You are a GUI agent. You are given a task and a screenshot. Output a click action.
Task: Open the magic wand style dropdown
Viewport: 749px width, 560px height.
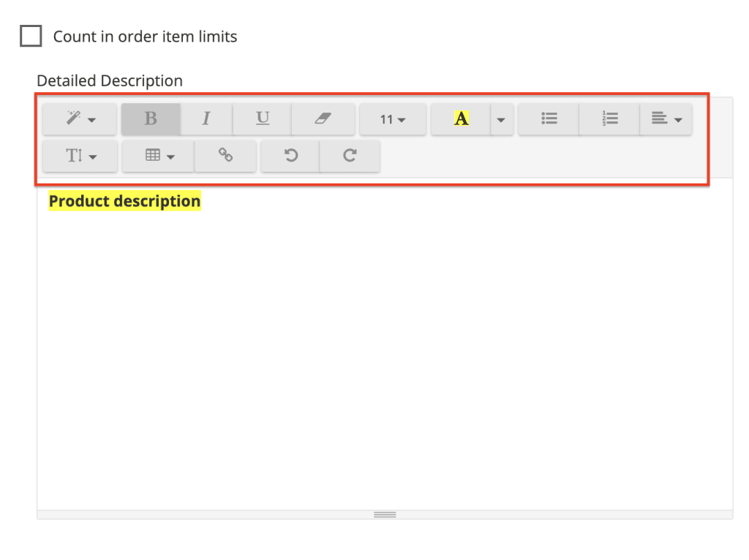pyautogui.click(x=80, y=119)
